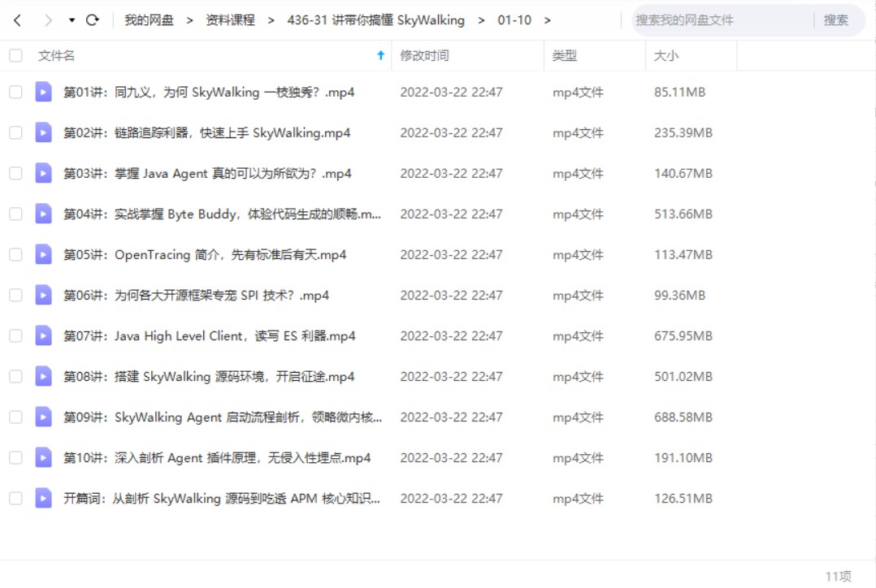Refresh the file list
This screenshot has height=588, width=876.
[93, 20]
